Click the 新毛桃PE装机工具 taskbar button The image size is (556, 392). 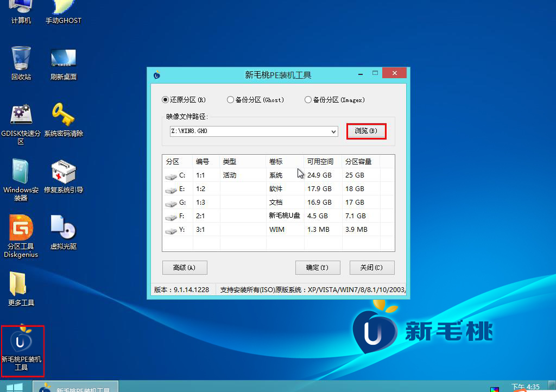point(75,387)
